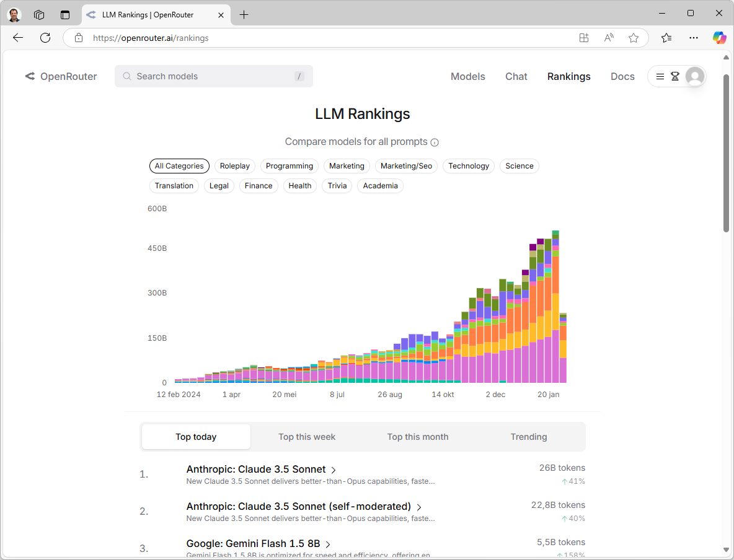734x560 pixels.
Task: Switch to the Top this week tab
Action: [x=307, y=437]
